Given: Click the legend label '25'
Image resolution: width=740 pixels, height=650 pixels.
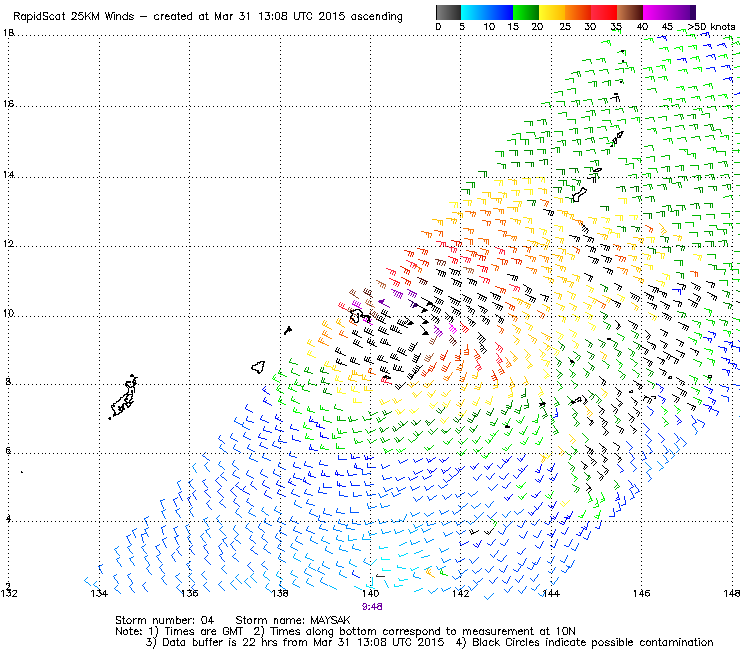Looking at the screenshot, I should (x=564, y=27).
